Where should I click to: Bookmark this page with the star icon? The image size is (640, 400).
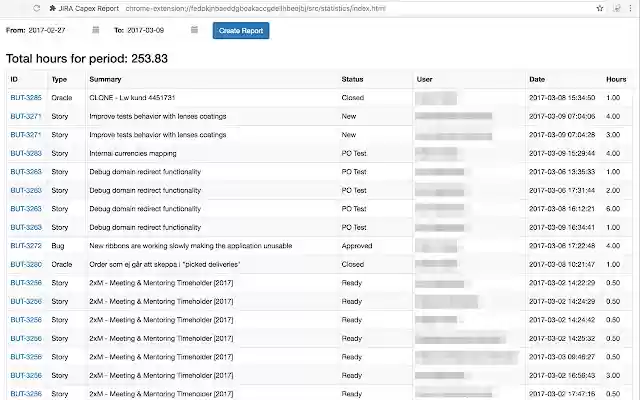pos(600,8)
